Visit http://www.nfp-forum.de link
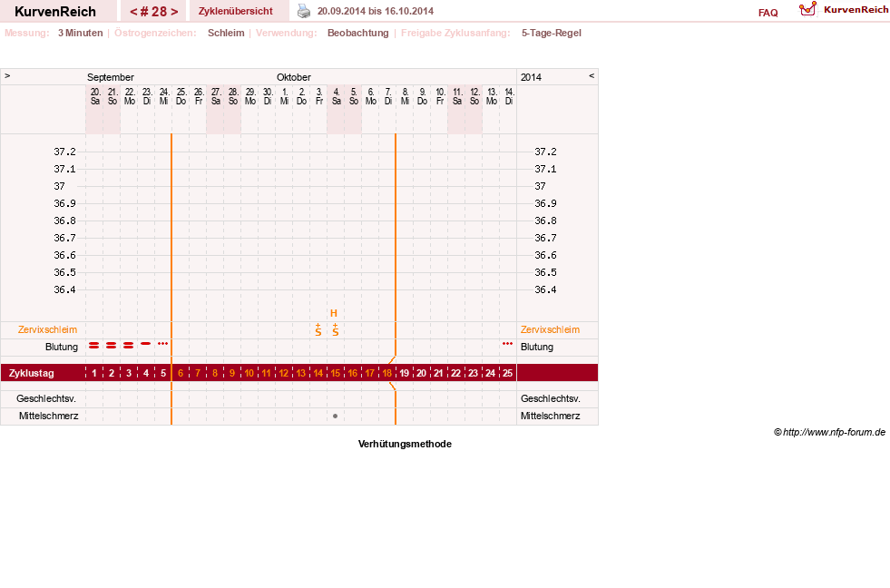The image size is (890, 588). pos(834,432)
